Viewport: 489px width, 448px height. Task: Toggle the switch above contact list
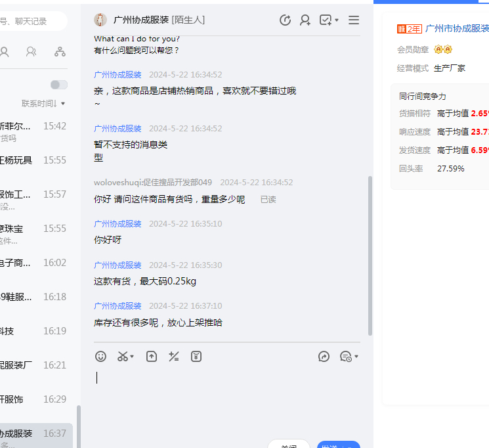click(59, 85)
